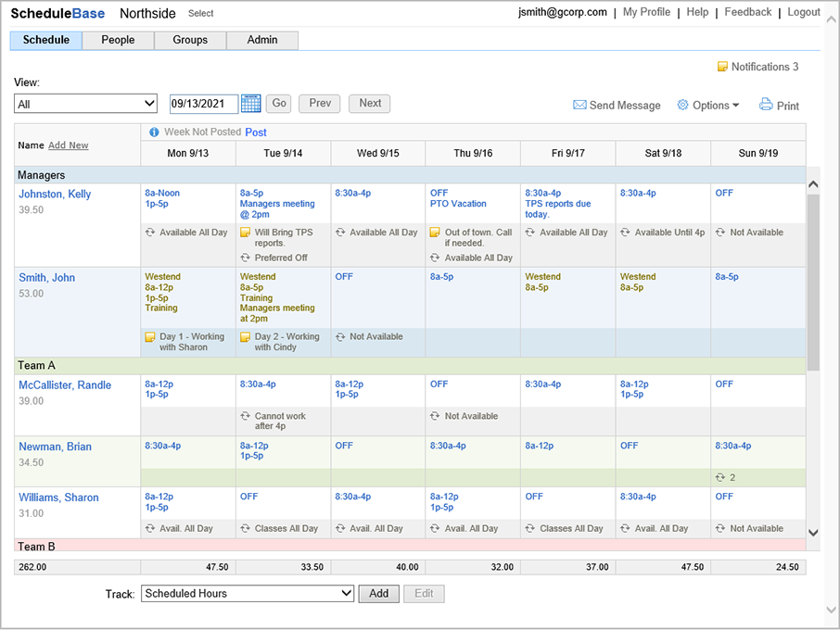Click recurring availability icon under Kelly's Monday
840x630 pixels.
pyautogui.click(x=150, y=233)
